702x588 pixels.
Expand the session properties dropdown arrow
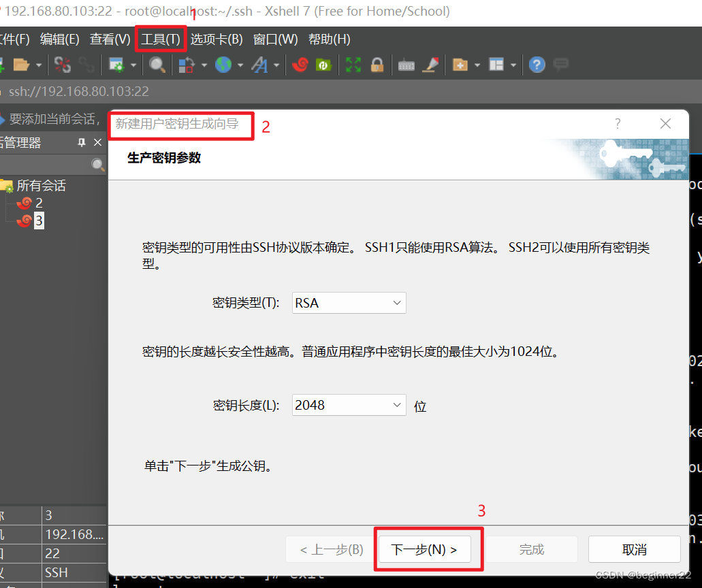tap(133, 65)
